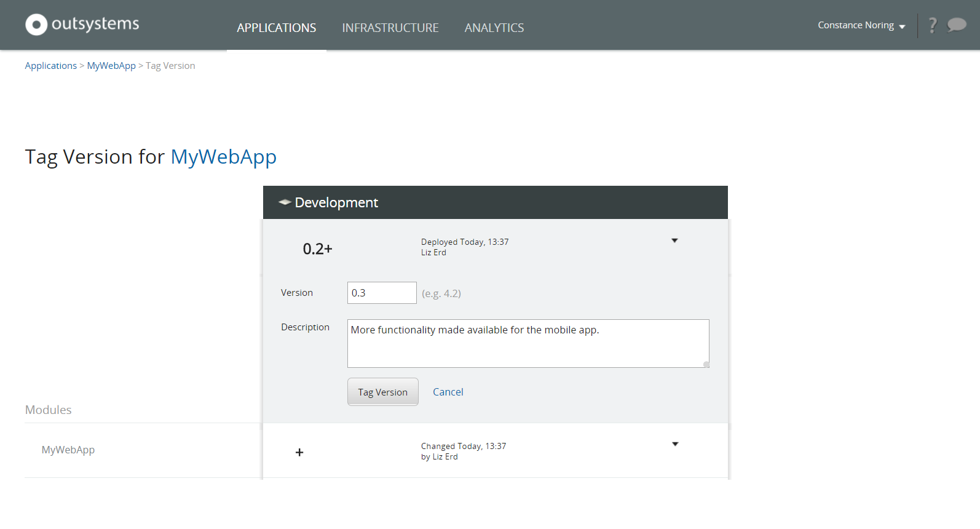980x529 pixels.
Task: Click the Deployed Today, 13:37 text
Action: coord(465,242)
